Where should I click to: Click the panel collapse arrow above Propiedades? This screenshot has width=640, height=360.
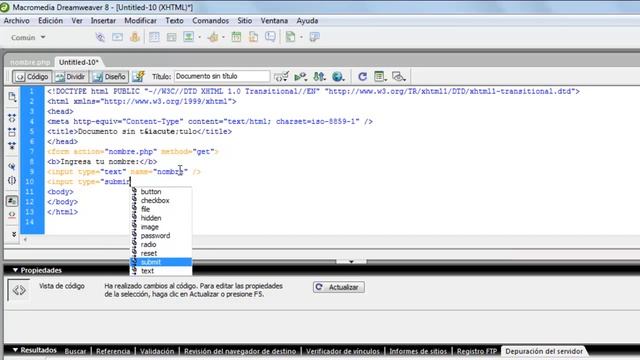[x=351, y=261]
